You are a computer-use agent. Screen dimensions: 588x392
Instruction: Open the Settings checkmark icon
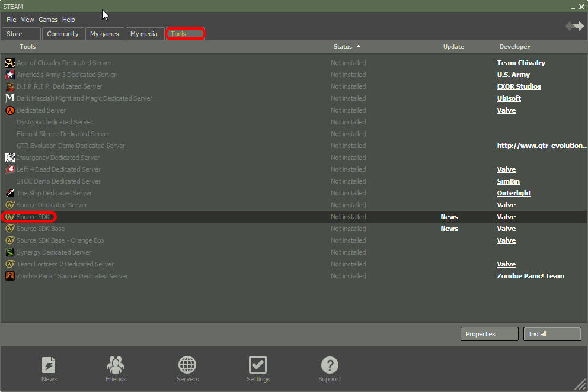click(258, 365)
